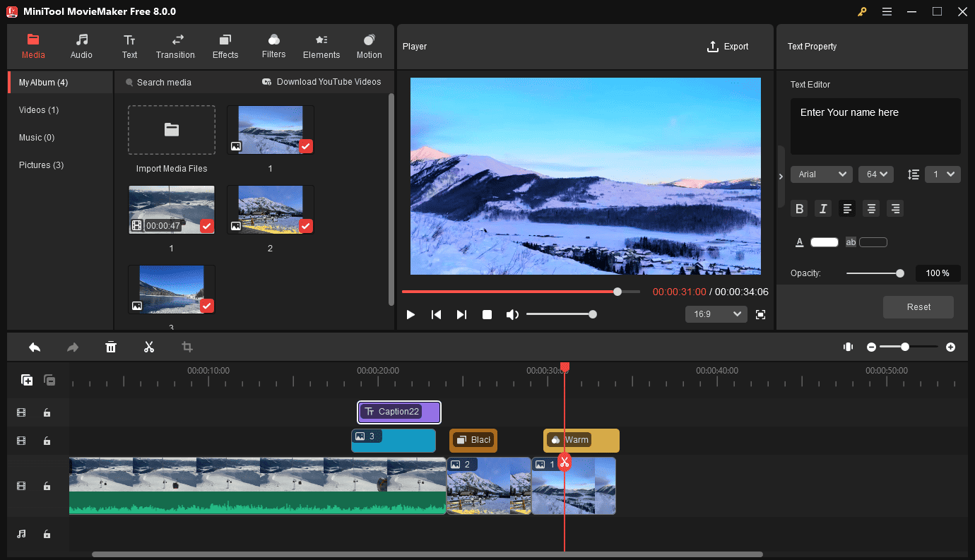Apply bold formatting to the caption text
975x560 pixels.
(x=799, y=208)
